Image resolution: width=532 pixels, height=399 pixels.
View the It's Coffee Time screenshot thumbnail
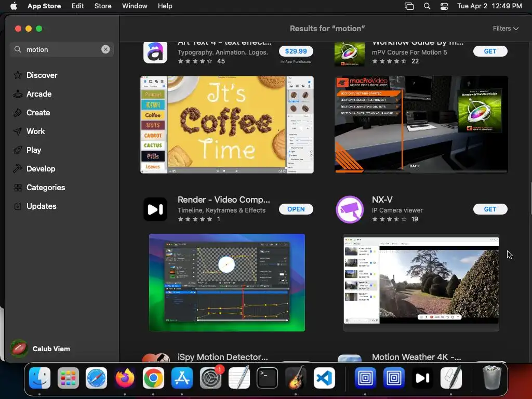pyautogui.click(x=227, y=125)
